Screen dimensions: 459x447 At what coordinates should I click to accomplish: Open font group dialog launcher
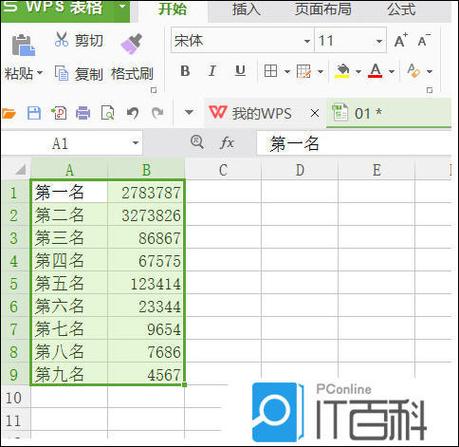430,90
